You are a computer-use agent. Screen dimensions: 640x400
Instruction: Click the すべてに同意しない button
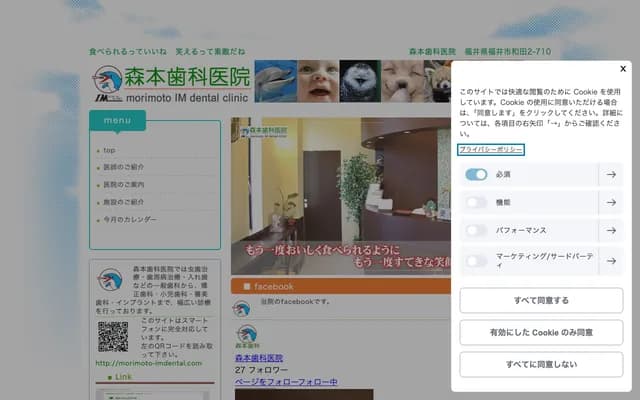pyautogui.click(x=541, y=364)
